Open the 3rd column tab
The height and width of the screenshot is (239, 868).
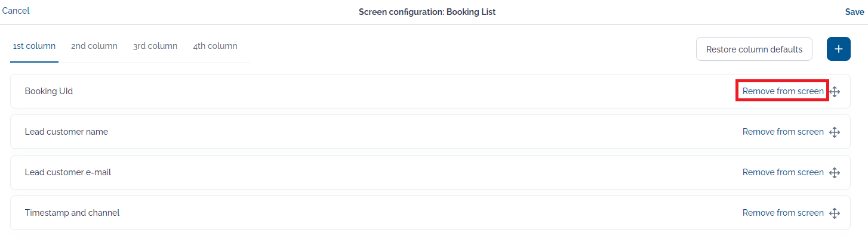(155, 46)
